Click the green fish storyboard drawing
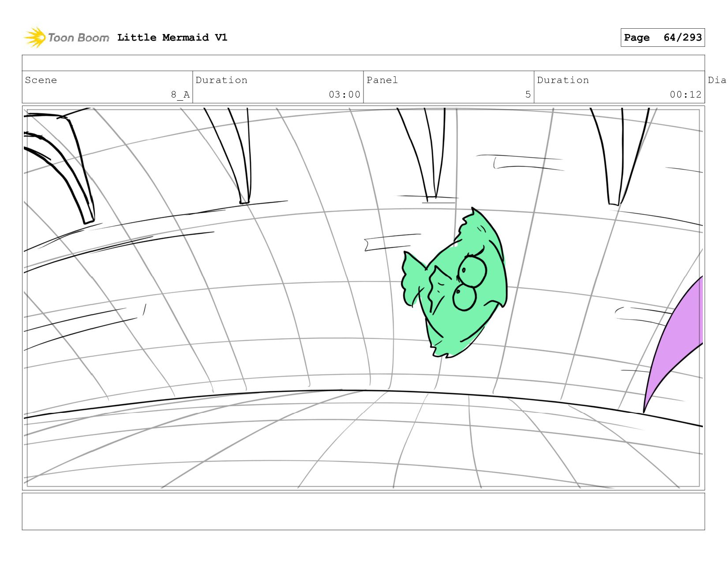Image resolution: width=728 pixels, height=563 pixels. (x=454, y=283)
